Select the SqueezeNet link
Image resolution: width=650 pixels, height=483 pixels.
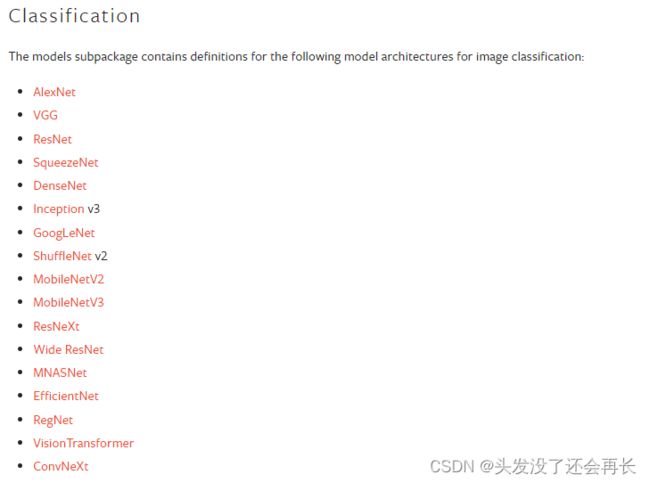(65, 162)
